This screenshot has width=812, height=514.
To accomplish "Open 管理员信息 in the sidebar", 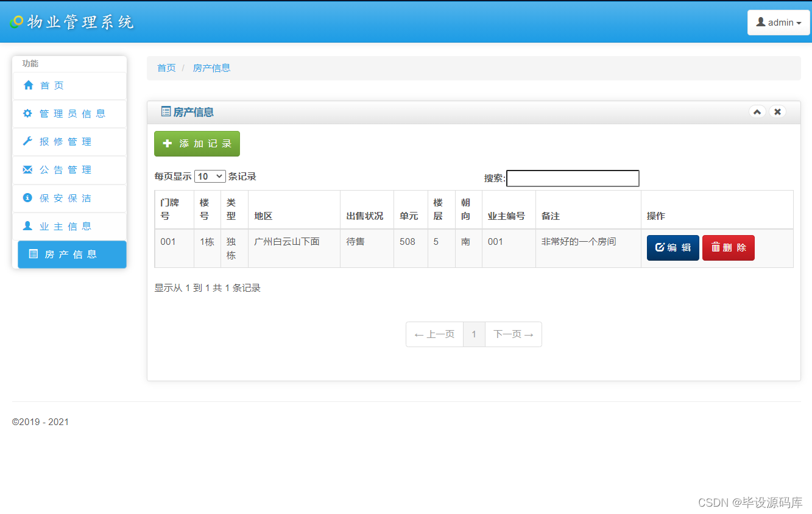I will 69,114.
